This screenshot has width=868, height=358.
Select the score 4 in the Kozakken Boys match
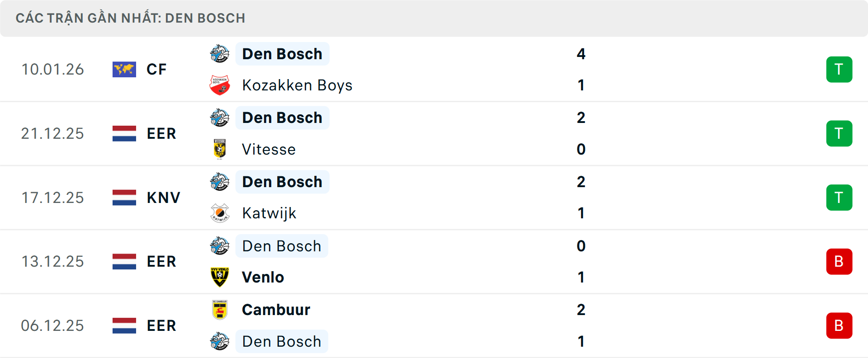coord(582,54)
